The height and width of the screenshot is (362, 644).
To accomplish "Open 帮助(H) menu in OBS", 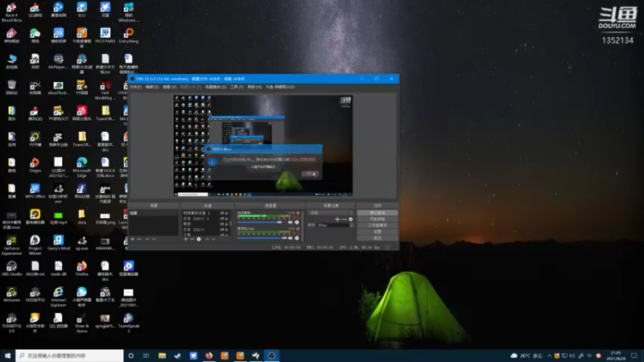I will [254, 87].
